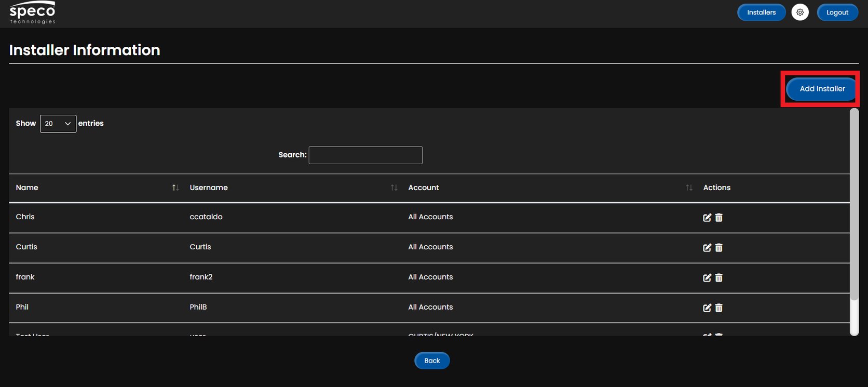Sort table by Username column arrows
This screenshot has width=868, height=387.
(394, 188)
